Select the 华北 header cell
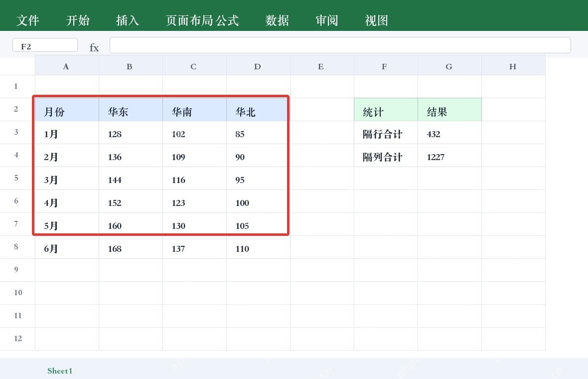588x379 pixels. click(258, 110)
